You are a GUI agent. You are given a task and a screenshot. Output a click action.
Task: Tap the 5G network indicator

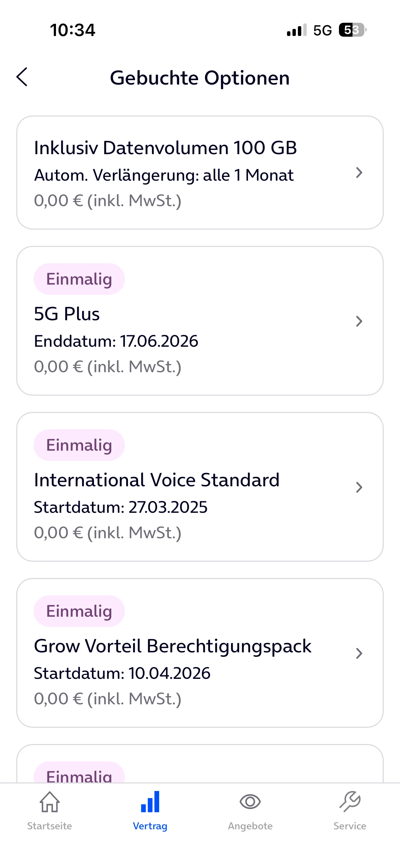coord(322,30)
